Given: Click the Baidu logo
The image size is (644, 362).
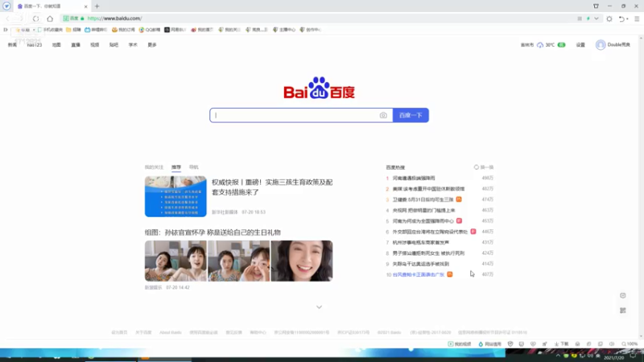Looking at the screenshot, I should coord(319,88).
